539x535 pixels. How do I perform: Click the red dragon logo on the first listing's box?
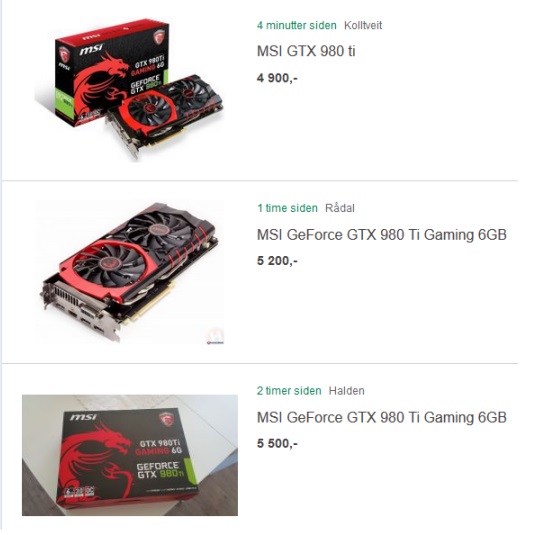pos(100,84)
